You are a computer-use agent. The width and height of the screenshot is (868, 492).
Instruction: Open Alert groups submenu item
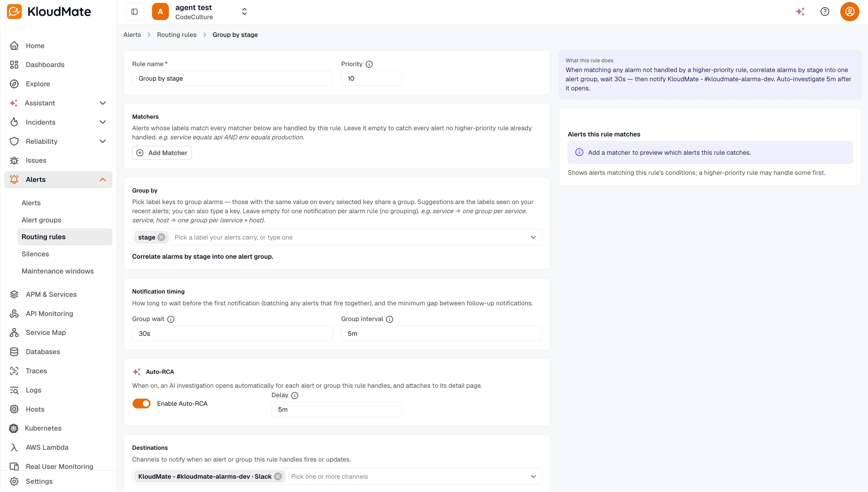coord(65,220)
